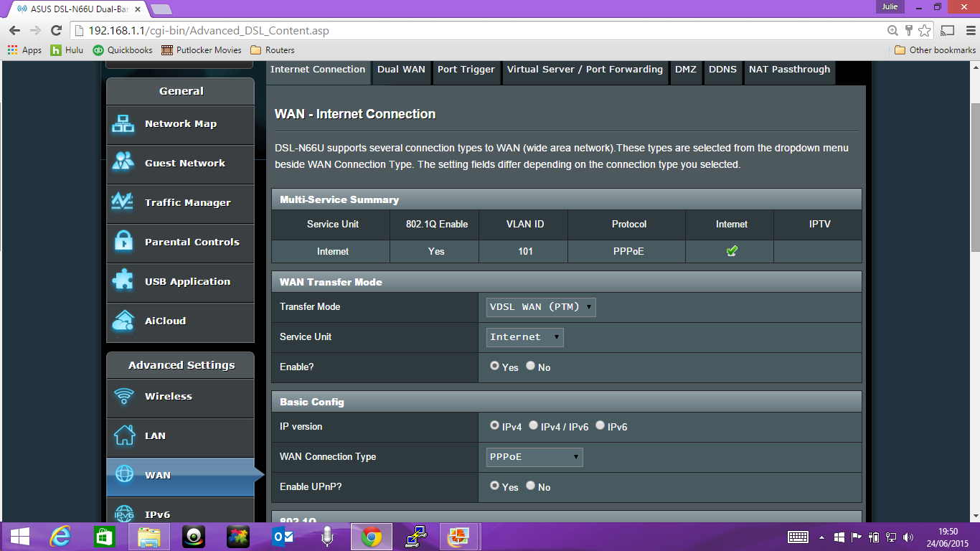
Task: Expand the Service Unit dropdown
Action: point(524,337)
